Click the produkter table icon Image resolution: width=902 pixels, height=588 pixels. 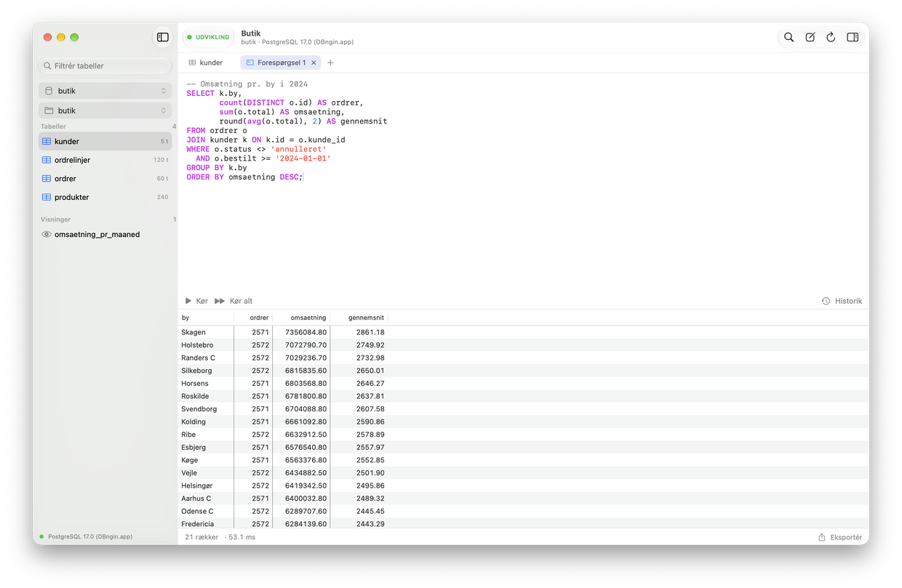pos(47,197)
